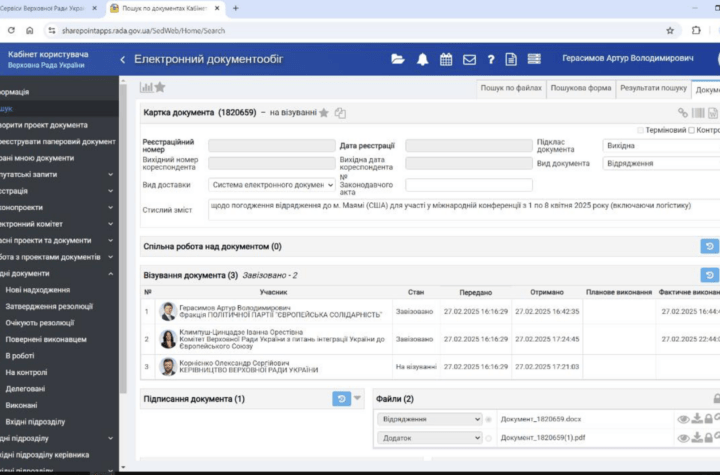Toggle the Контроль checkbox
The height and width of the screenshot is (475, 720).
(692, 130)
